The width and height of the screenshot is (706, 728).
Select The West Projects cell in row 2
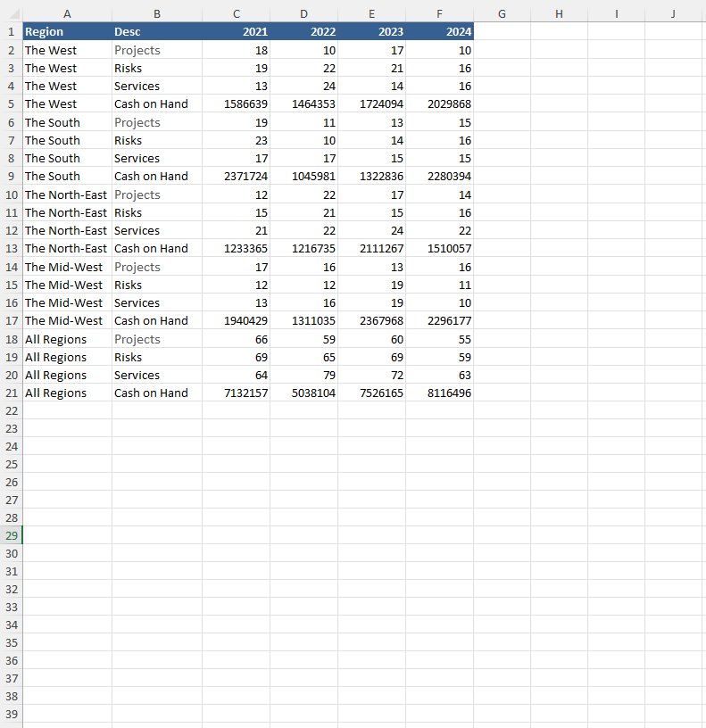[157, 50]
